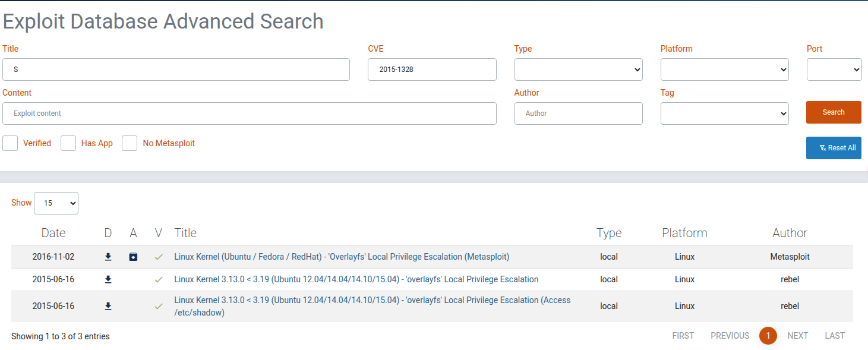This screenshot has width=868, height=350.
Task: Click the vulnerable app icon in Metasploit row
Action: click(133, 257)
